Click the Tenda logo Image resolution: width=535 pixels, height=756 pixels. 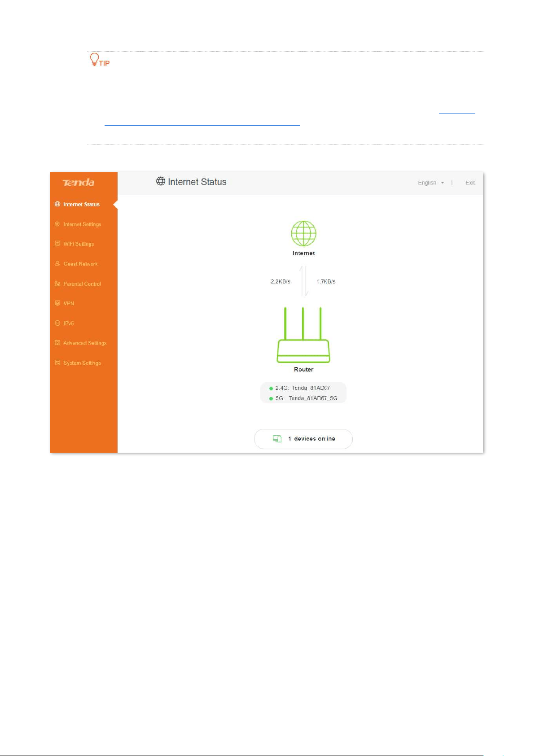(79, 182)
